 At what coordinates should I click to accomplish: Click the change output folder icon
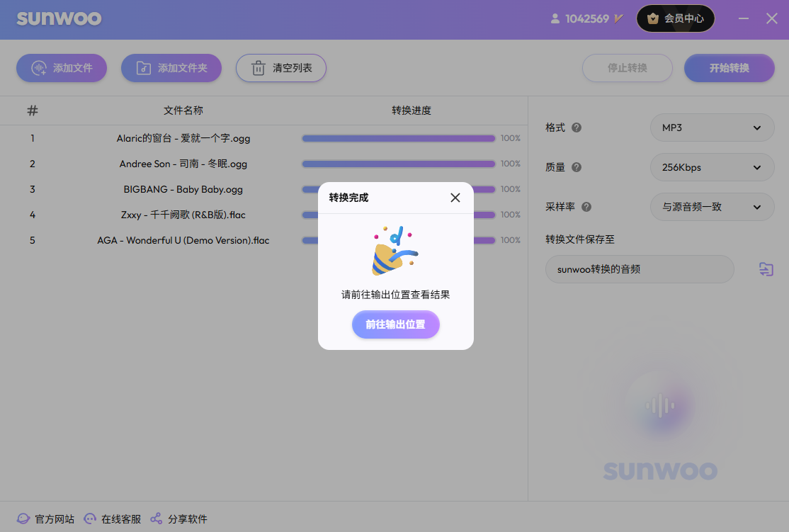coord(766,269)
